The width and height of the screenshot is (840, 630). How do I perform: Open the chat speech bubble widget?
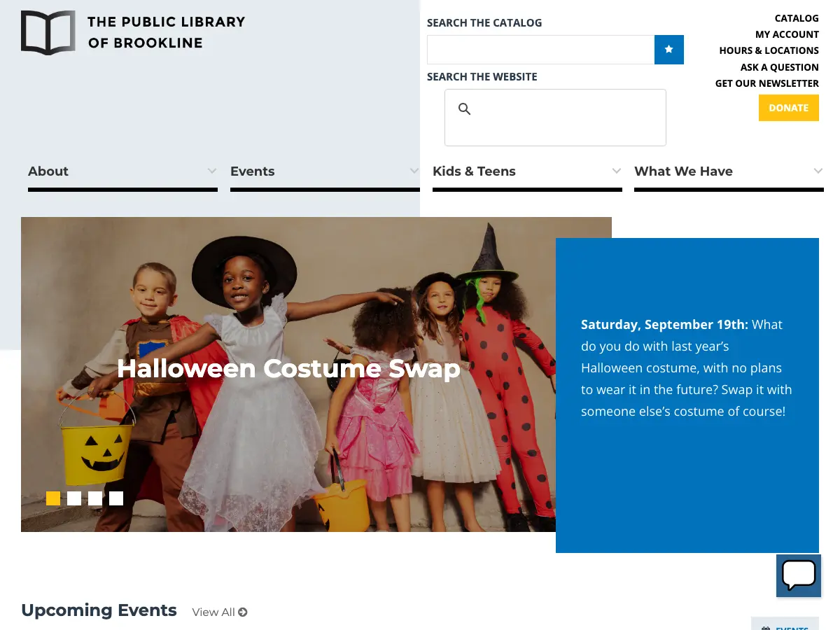coord(799,576)
